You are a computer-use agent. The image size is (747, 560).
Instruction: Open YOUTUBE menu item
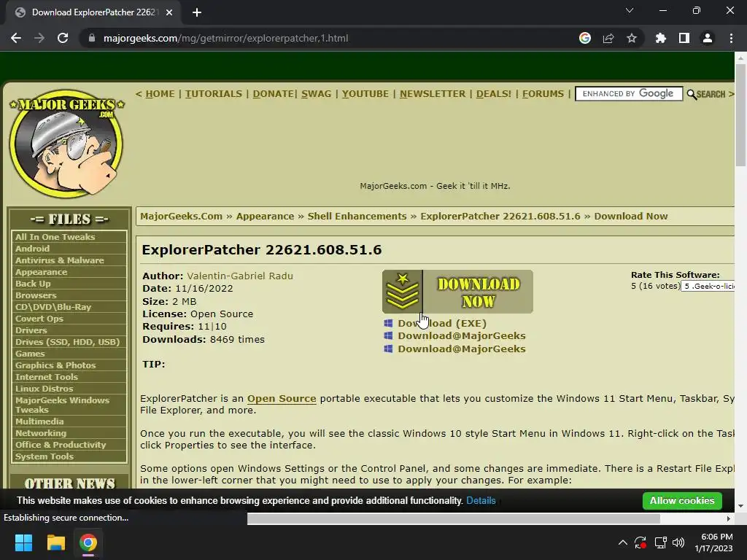click(365, 94)
